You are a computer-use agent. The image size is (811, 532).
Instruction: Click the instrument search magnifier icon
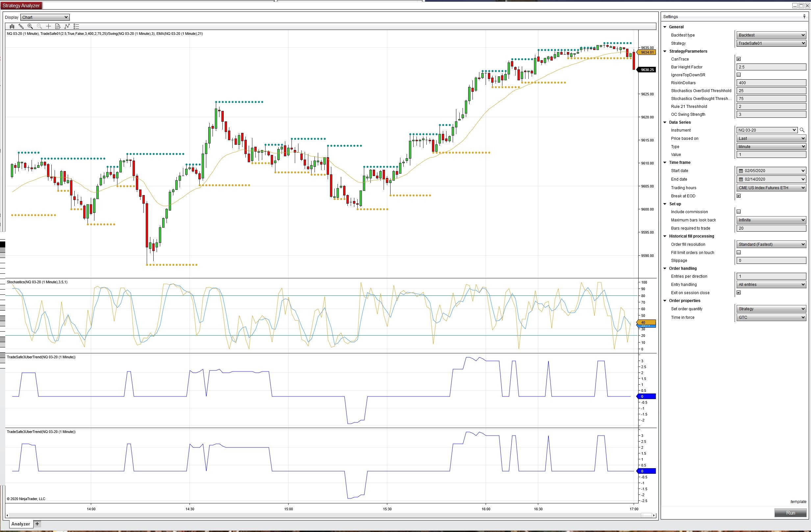pos(802,130)
